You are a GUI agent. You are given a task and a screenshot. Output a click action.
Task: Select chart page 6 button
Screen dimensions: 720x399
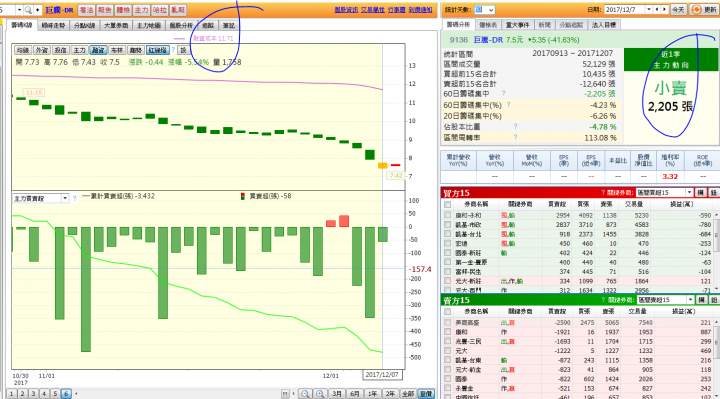(x=66, y=393)
